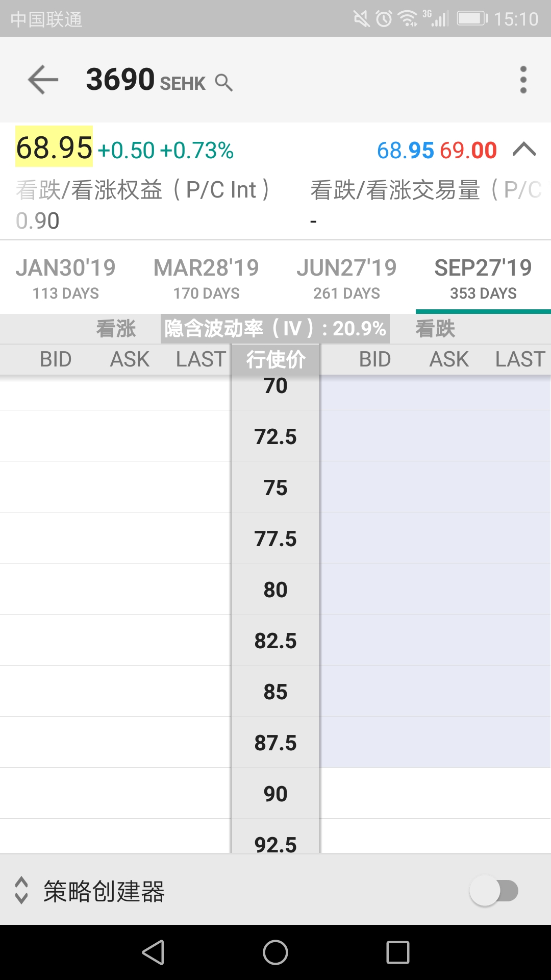The width and height of the screenshot is (551, 980).
Task: Expand the strategy builder up-down arrows
Action: coord(21,890)
